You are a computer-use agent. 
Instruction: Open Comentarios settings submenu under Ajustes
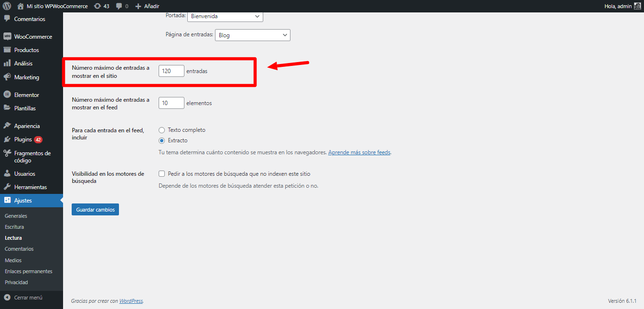click(x=19, y=249)
